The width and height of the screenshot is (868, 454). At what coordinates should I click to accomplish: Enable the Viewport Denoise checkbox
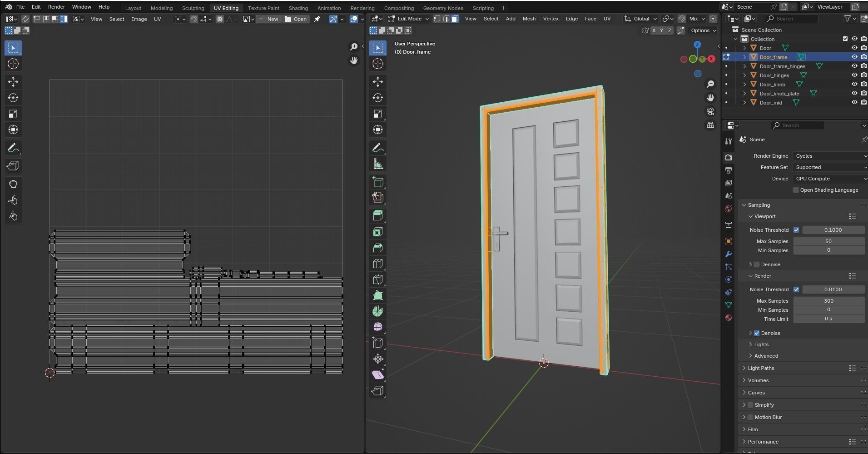(757, 264)
